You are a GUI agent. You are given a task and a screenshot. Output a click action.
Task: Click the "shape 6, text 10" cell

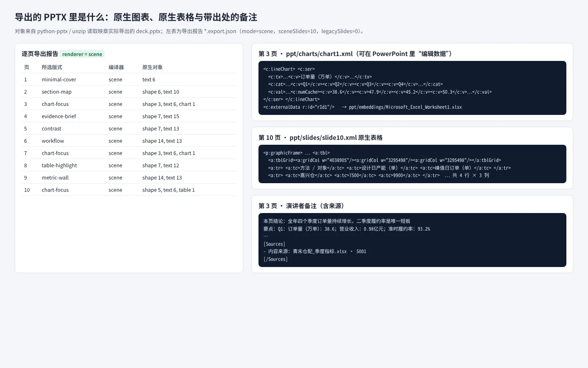[160, 92]
